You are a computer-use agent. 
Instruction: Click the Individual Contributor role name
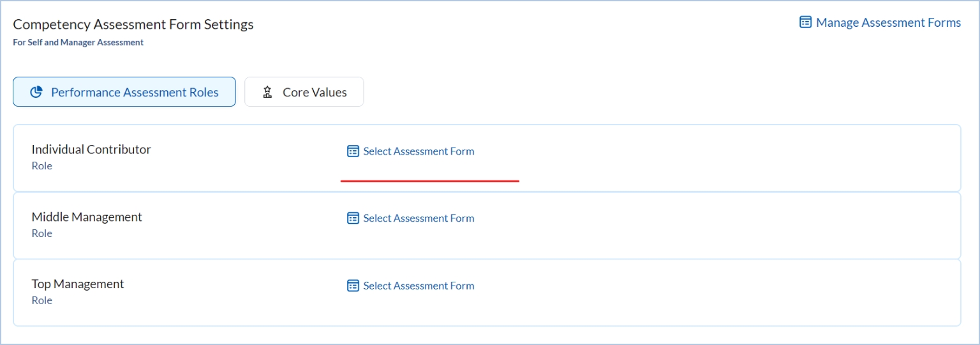pyautogui.click(x=91, y=149)
